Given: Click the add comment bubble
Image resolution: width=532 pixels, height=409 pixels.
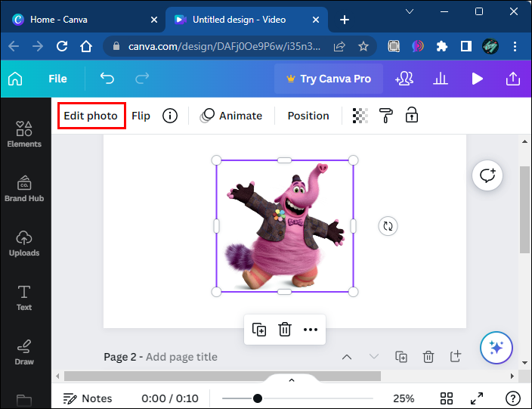Looking at the screenshot, I should (x=487, y=175).
